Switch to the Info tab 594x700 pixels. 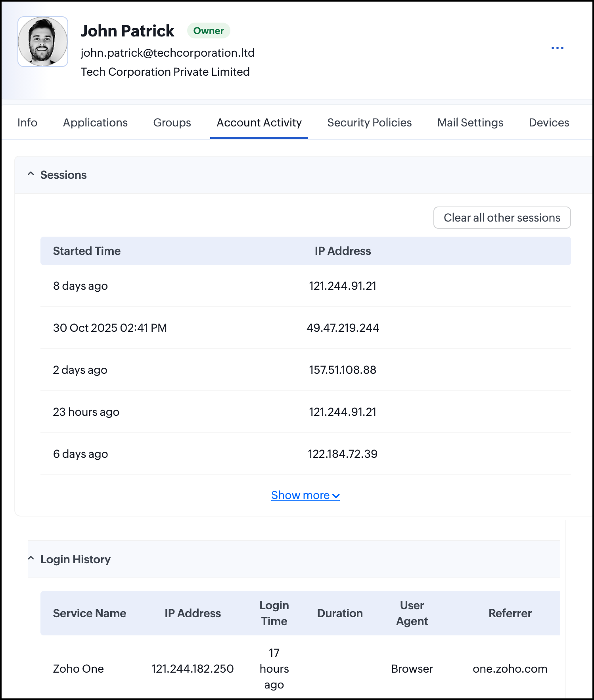(x=27, y=122)
